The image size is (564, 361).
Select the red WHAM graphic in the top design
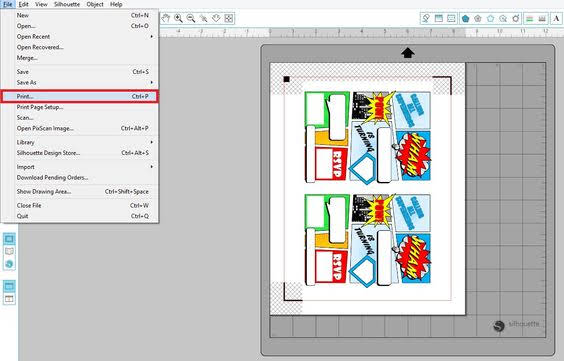click(413, 155)
